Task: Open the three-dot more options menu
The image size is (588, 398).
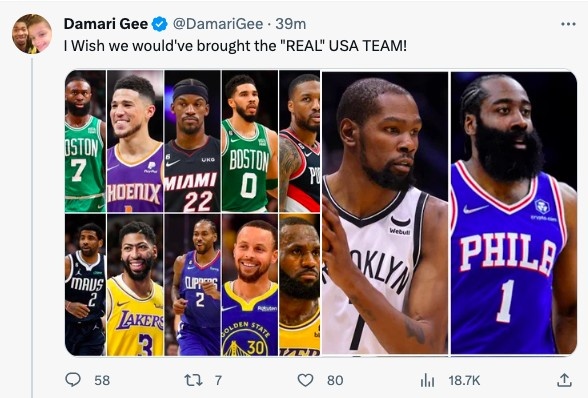Action: [x=568, y=24]
